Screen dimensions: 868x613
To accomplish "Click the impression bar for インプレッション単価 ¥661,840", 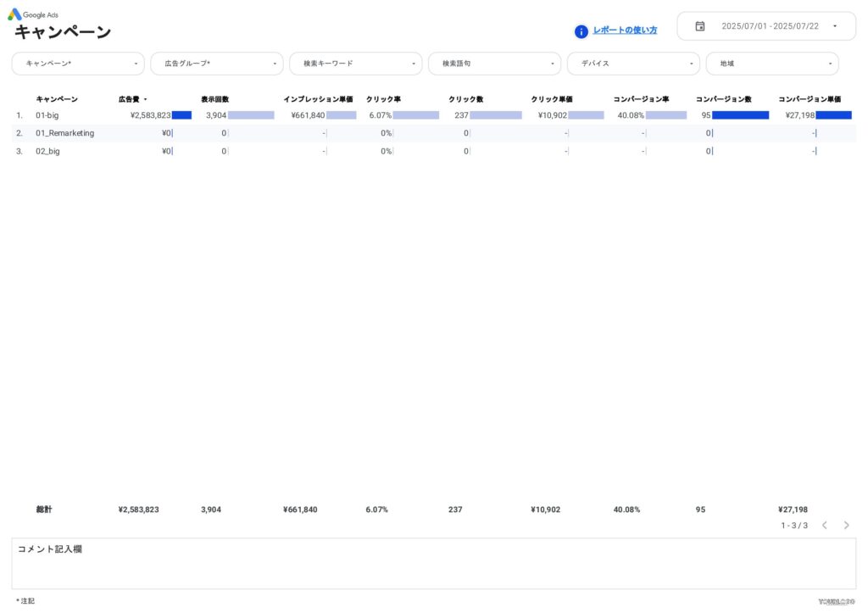I will tap(341, 115).
